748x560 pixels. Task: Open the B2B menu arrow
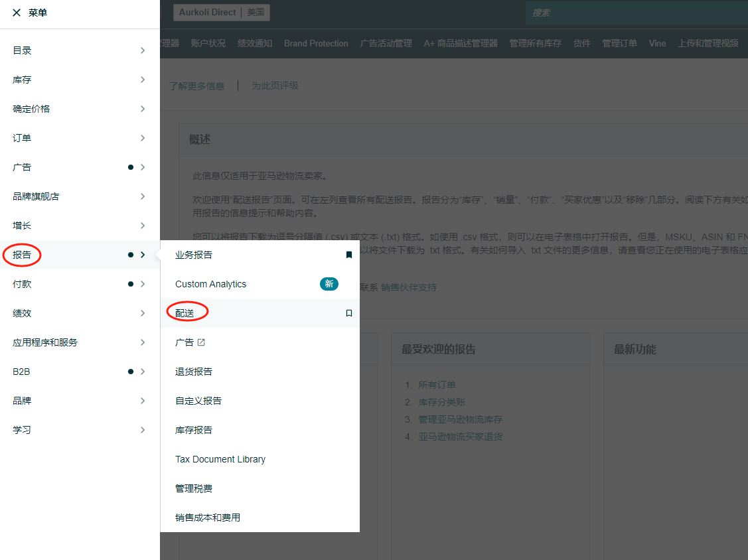(x=143, y=372)
